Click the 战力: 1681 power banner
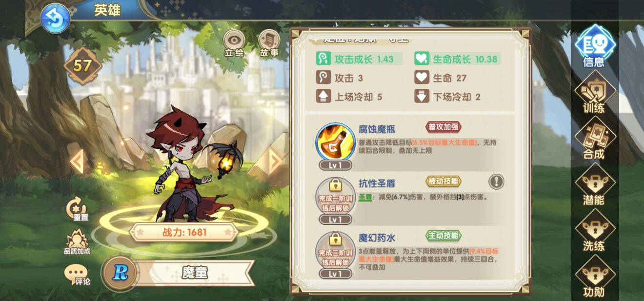644x301 pixels. [184, 232]
